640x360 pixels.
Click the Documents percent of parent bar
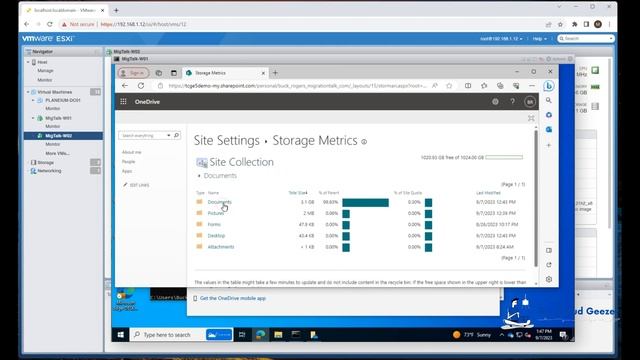(365, 202)
